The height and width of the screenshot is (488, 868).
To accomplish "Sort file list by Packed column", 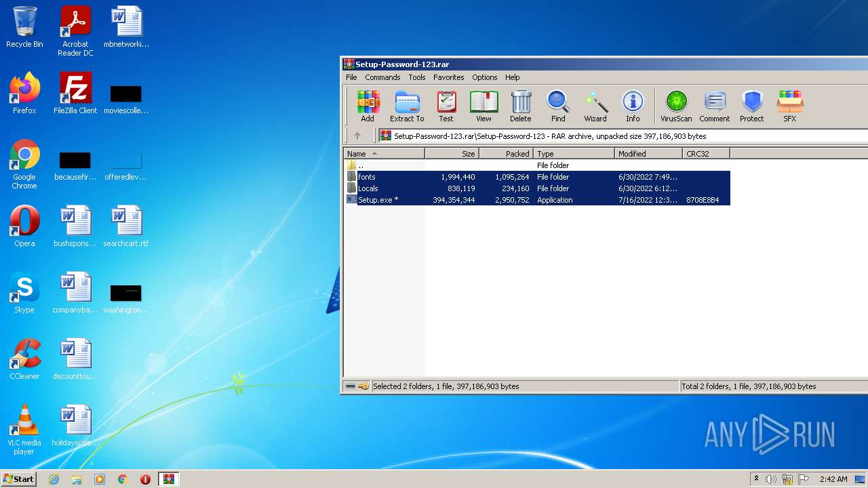I will coord(507,154).
